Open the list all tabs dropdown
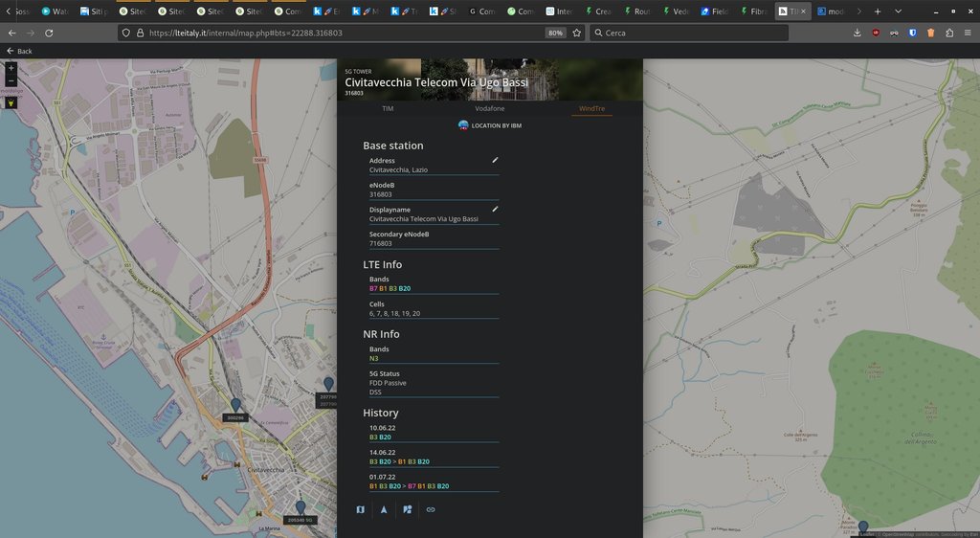Image resolution: width=980 pixels, height=538 pixels. [898, 11]
